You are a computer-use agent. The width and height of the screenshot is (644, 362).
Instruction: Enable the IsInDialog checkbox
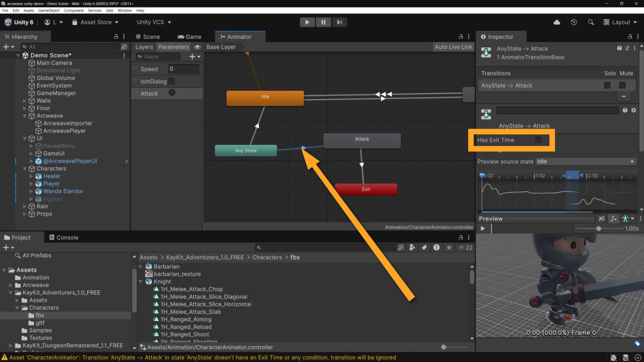171,81
